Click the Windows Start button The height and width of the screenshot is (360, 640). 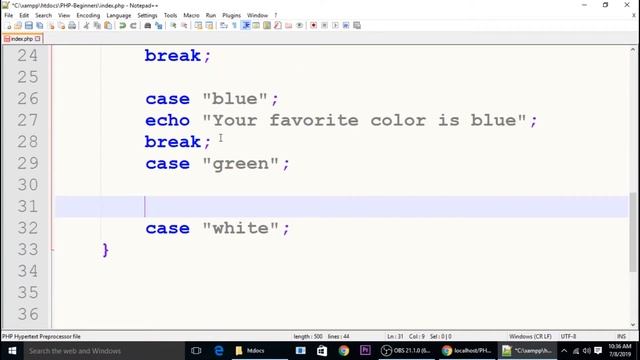pos(12,351)
